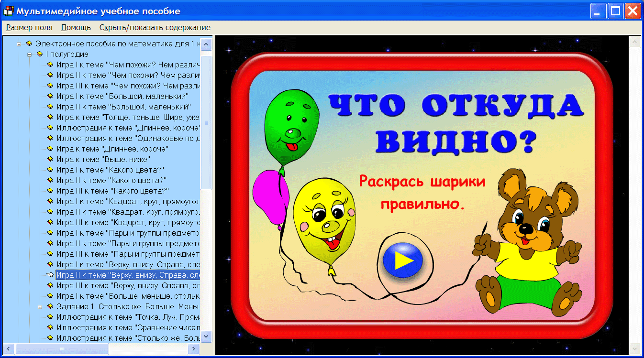This screenshot has height=358, width=644.
Task: Click the icon next to "Игра к теме 'Выше, ниже'"
Action: click(50, 159)
